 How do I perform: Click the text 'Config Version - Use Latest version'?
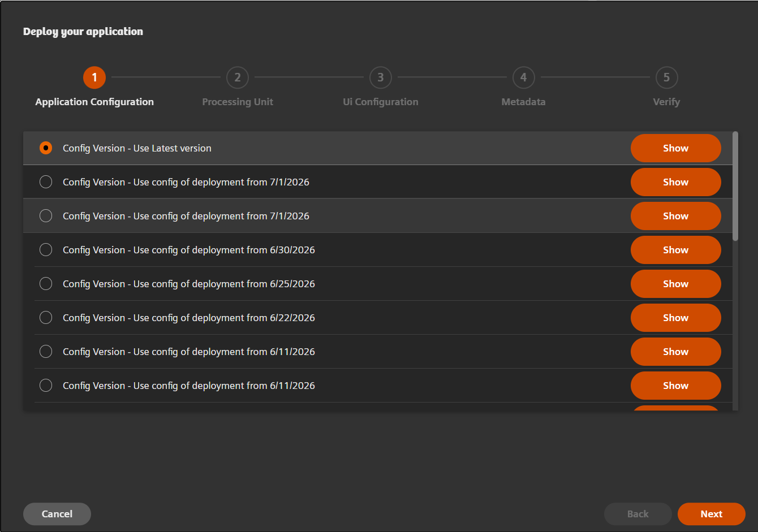(137, 148)
